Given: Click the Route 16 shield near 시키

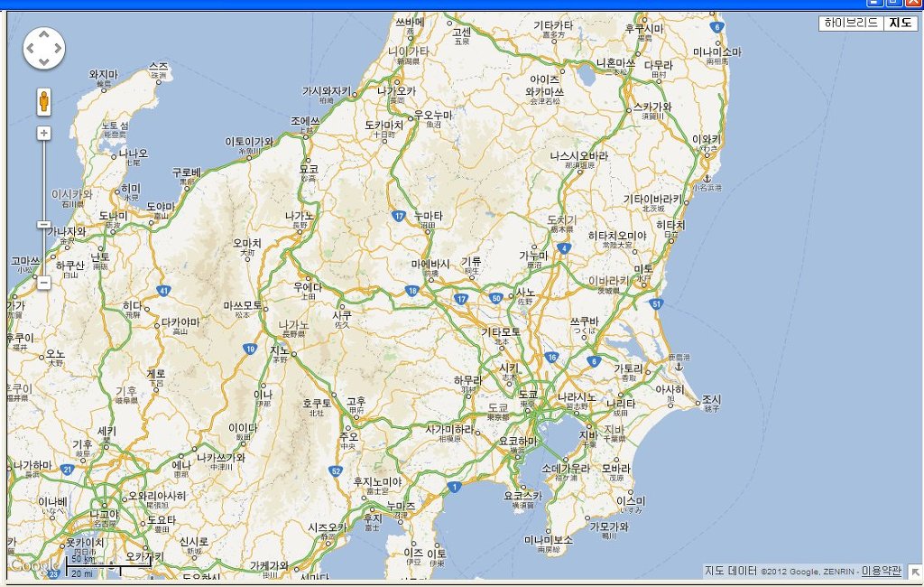Looking at the screenshot, I should click(x=551, y=357).
